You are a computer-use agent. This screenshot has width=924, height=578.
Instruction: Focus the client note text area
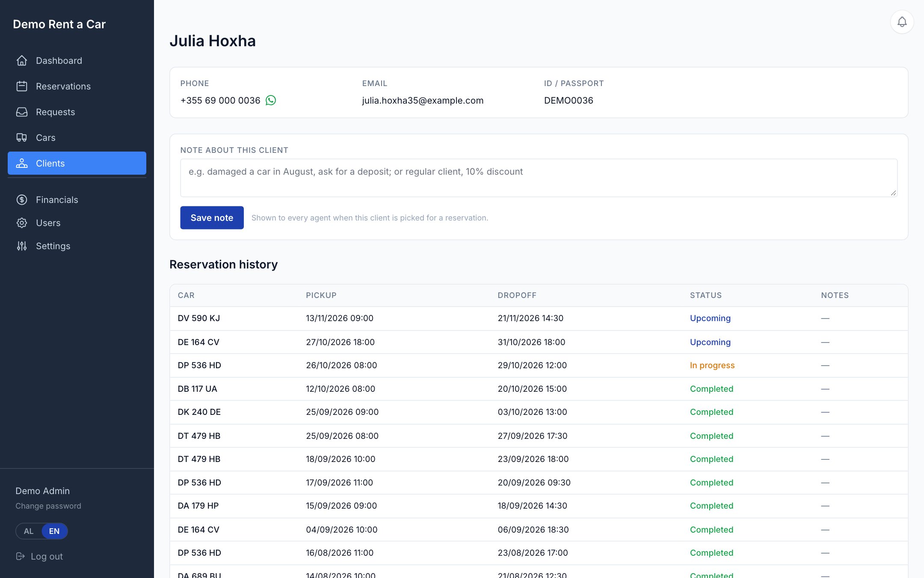tap(539, 178)
